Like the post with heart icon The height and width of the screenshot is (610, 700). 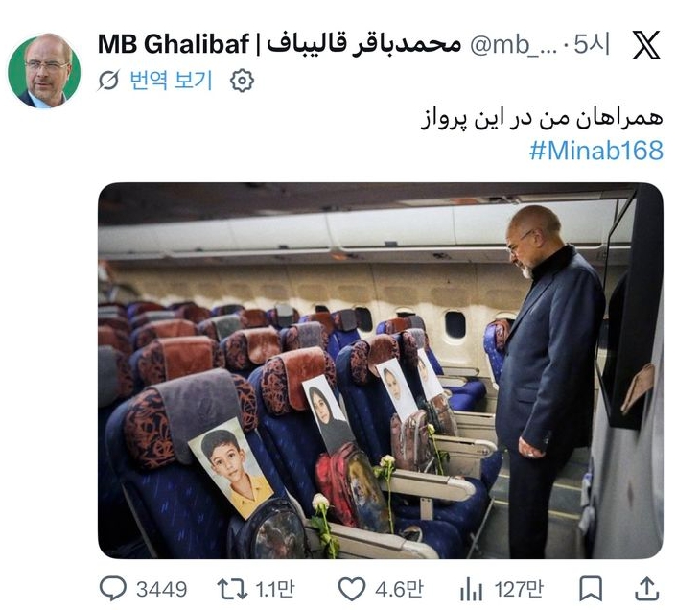351,589
